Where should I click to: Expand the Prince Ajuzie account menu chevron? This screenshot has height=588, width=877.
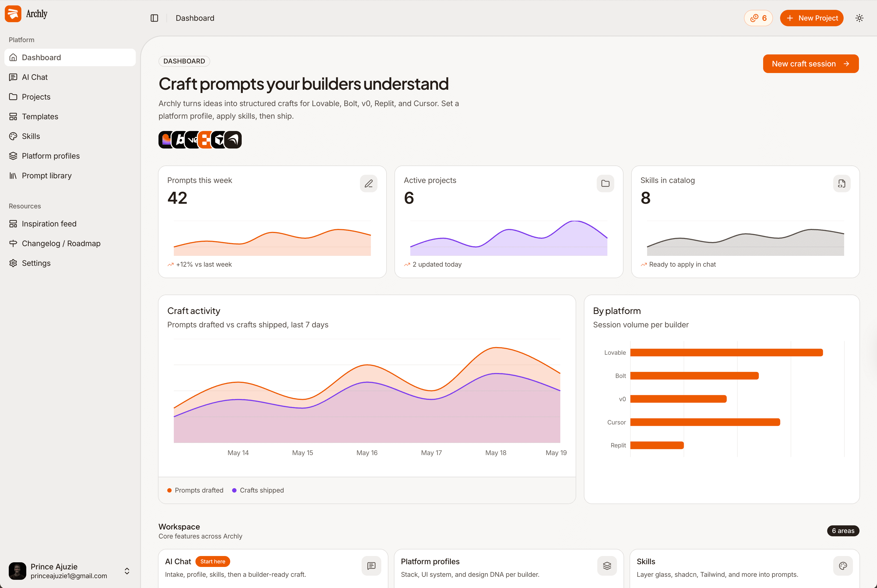click(x=127, y=571)
